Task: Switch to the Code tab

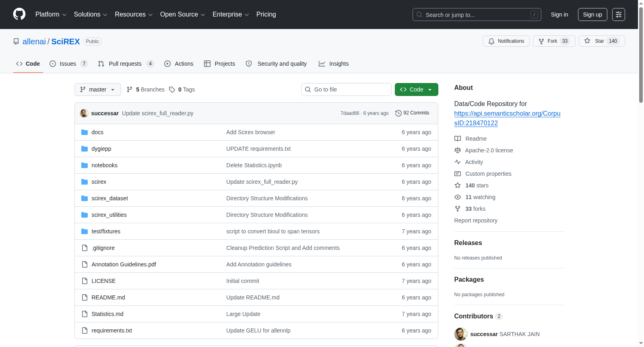Action: [x=28, y=64]
